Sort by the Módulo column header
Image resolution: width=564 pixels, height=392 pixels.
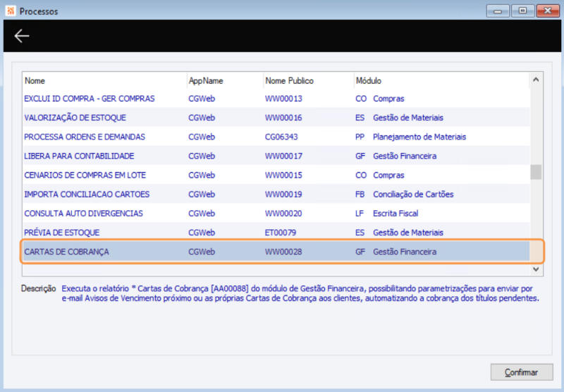(442, 80)
